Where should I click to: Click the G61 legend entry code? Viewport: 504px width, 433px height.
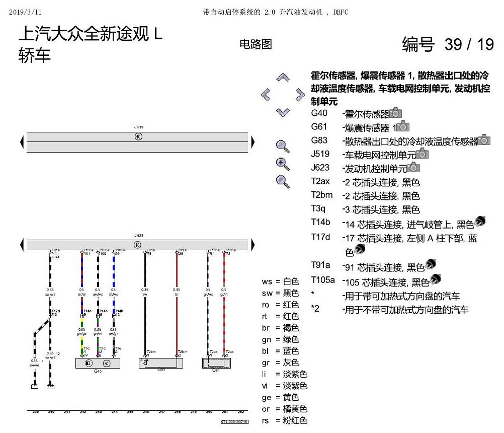319,127
